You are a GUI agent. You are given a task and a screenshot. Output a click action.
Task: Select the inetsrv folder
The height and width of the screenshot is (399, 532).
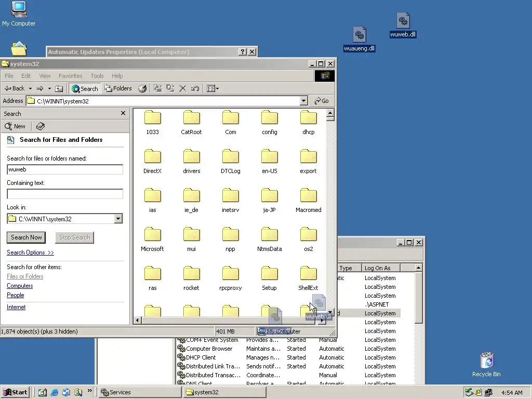coord(230,201)
